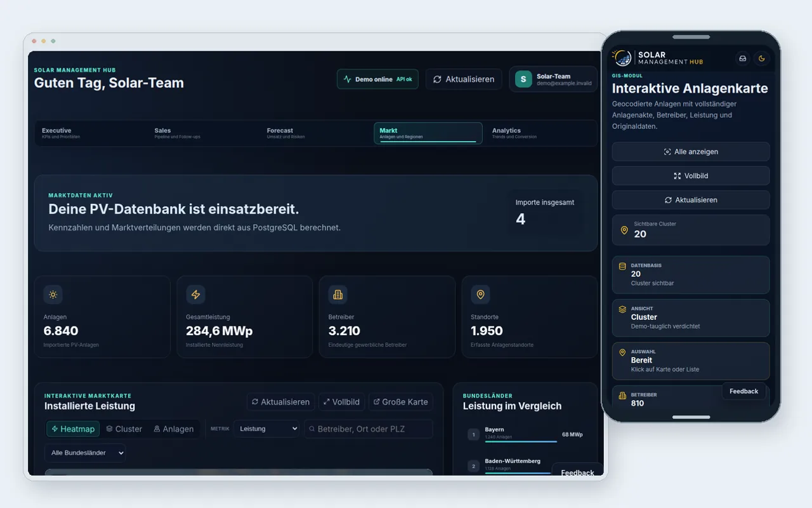This screenshot has height=508, width=812.
Task: Click the search icon in the Betreiber search field
Action: 311,429
